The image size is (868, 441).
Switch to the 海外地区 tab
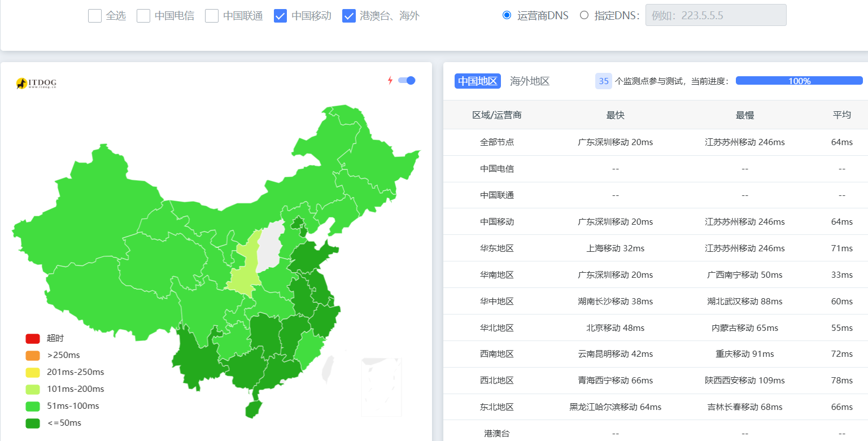click(530, 81)
